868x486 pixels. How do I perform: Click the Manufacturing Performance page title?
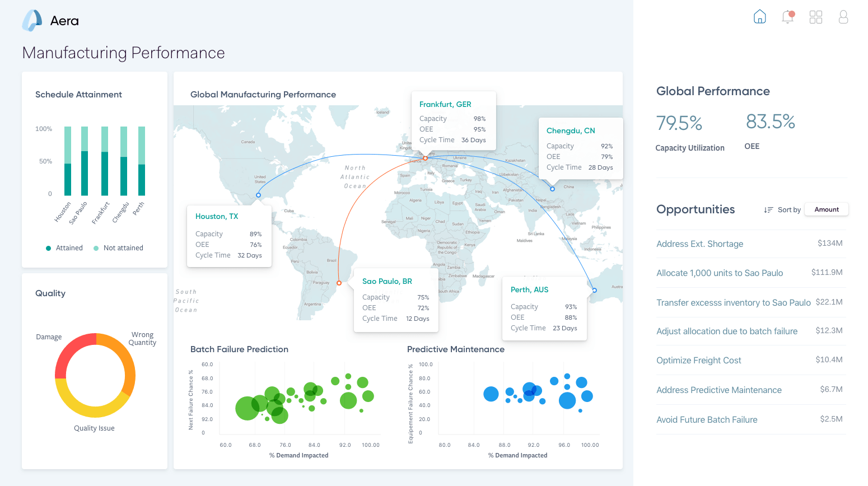click(124, 53)
